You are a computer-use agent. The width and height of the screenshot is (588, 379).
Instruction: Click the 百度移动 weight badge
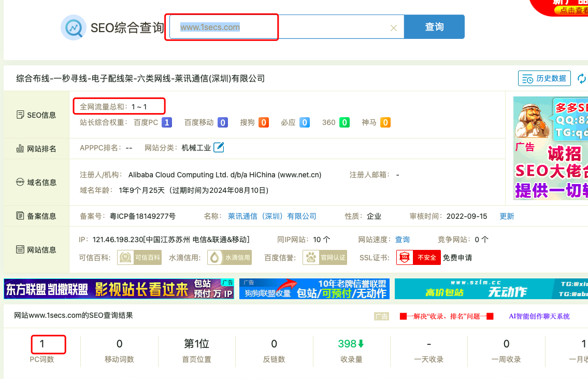(x=222, y=123)
